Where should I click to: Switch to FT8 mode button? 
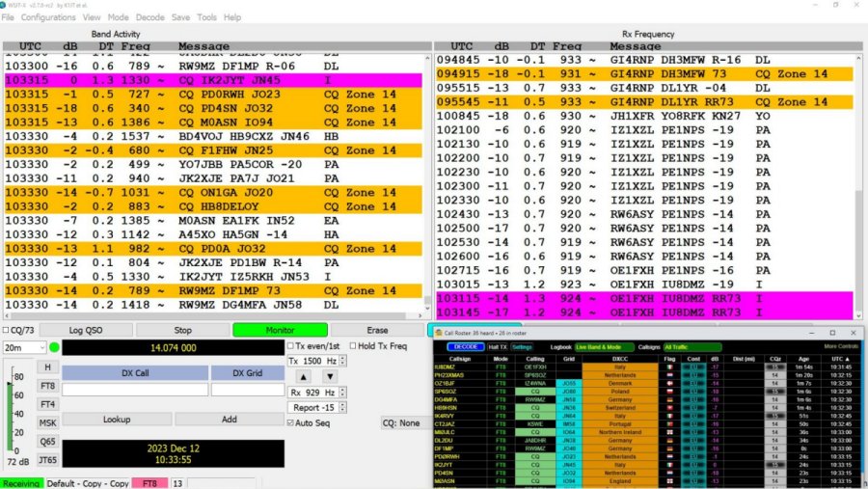click(x=47, y=386)
